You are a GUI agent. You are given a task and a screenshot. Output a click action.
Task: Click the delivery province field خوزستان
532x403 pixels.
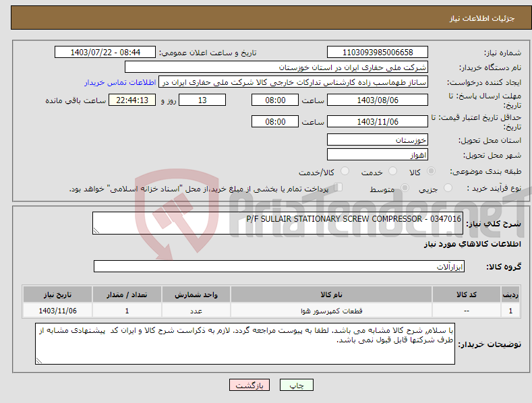point(378,139)
